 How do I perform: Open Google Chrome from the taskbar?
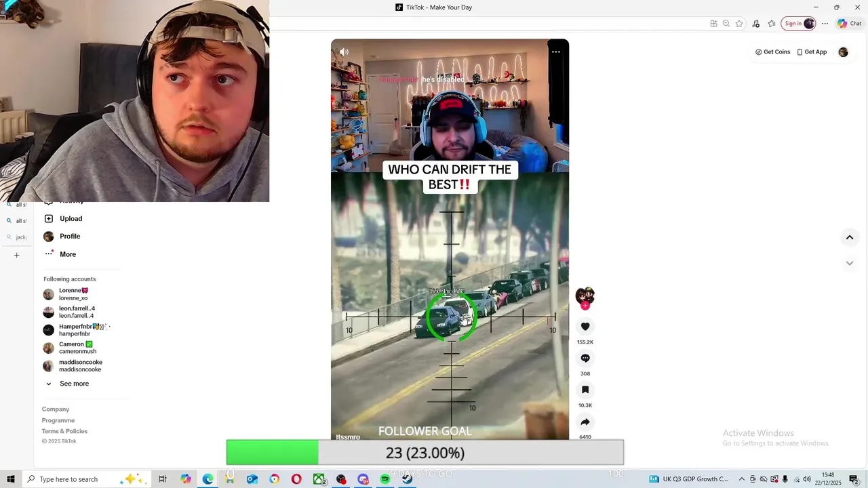274,479
